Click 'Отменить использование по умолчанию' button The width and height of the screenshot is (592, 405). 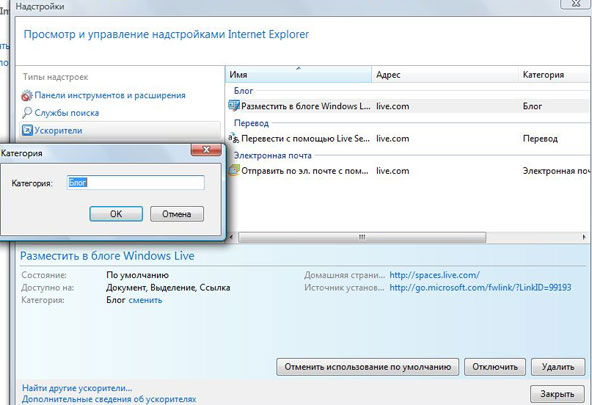367,367
